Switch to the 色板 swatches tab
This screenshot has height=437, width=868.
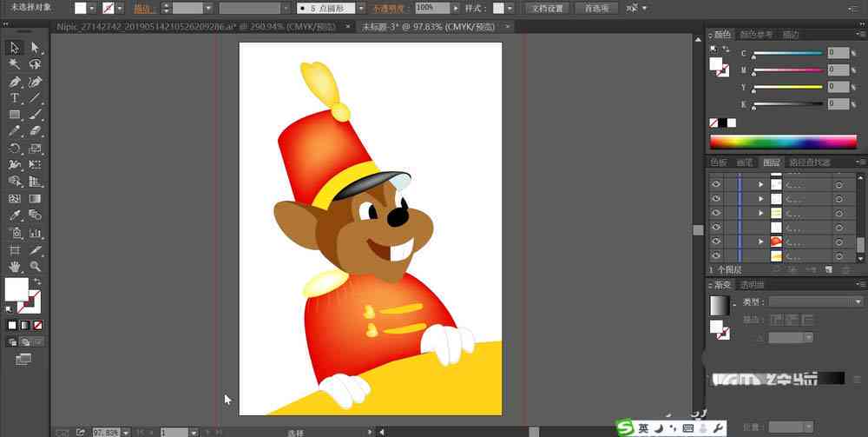[719, 162]
